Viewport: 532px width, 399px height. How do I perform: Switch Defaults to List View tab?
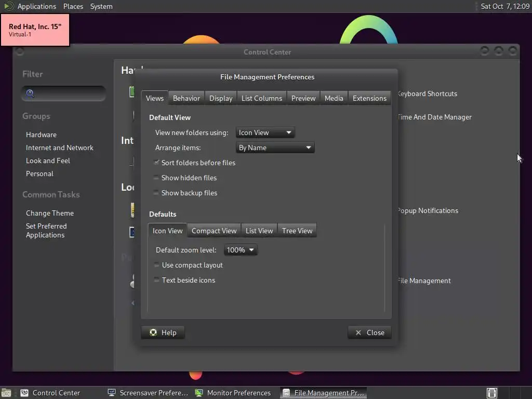[259, 231]
